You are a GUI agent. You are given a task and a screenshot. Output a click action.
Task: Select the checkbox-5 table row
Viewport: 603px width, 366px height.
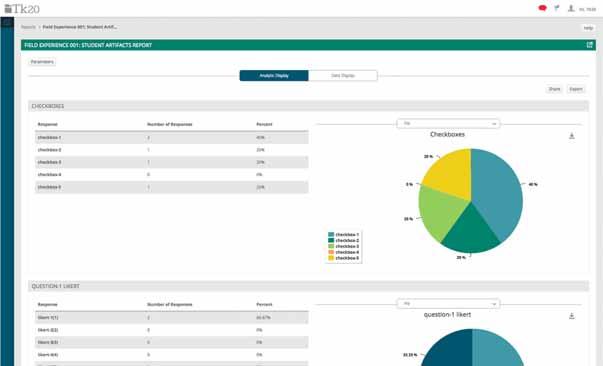pos(172,187)
